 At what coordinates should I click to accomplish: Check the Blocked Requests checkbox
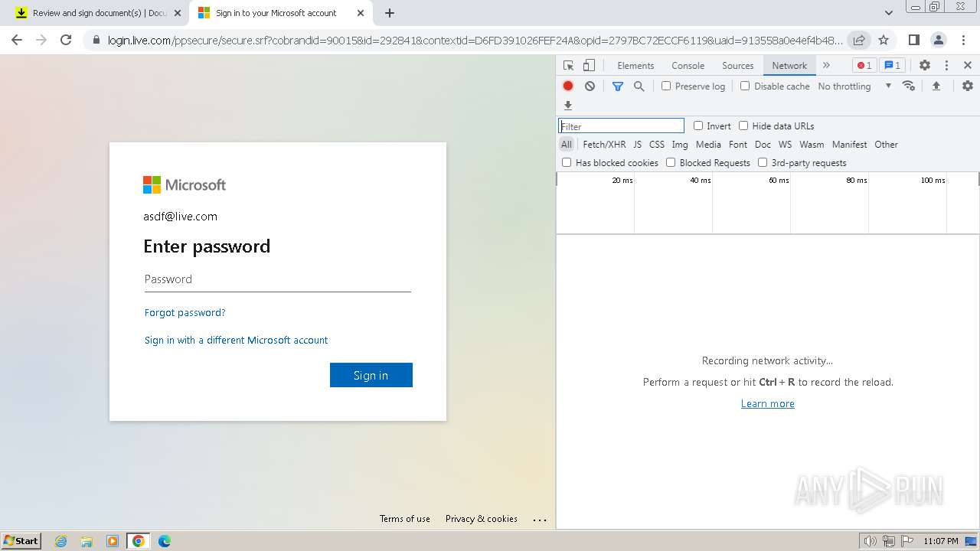coord(671,162)
